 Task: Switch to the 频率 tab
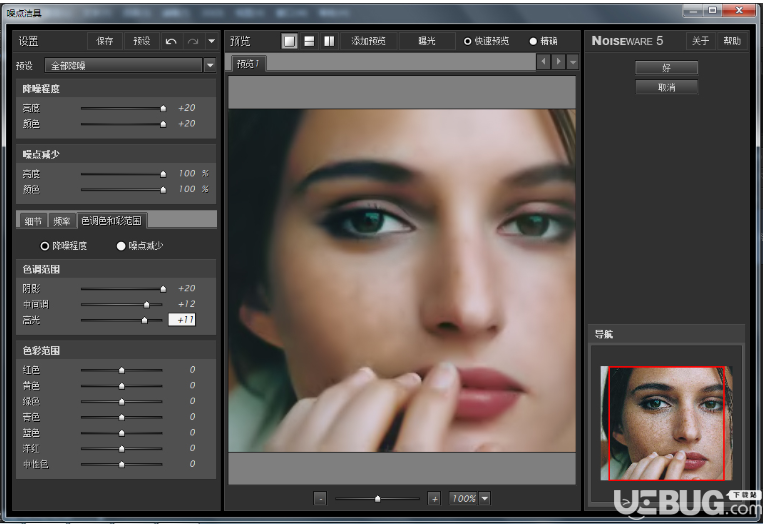coord(62,221)
